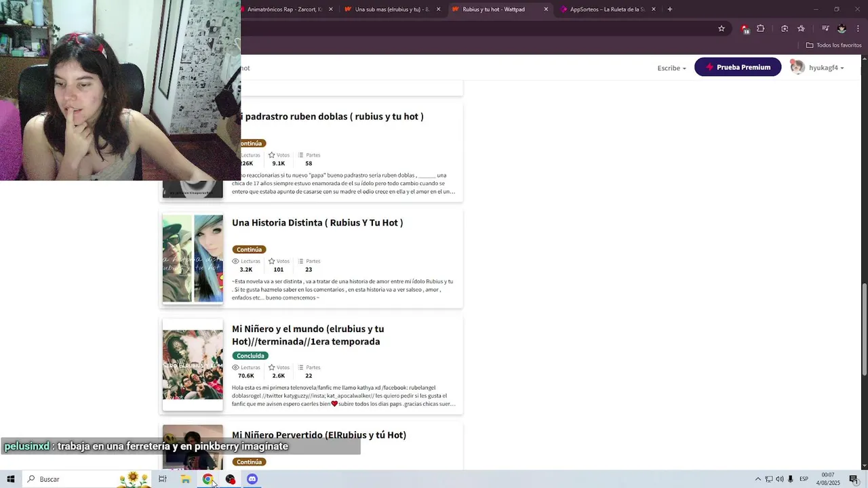
Task: Open a new browser tab
Action: coord(670,9)
